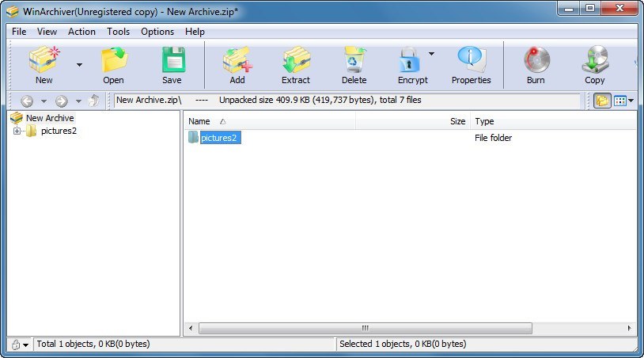Click the view mode grid icon
The height and width of the screenshot is (358, 644).
(x=619, y=101)
